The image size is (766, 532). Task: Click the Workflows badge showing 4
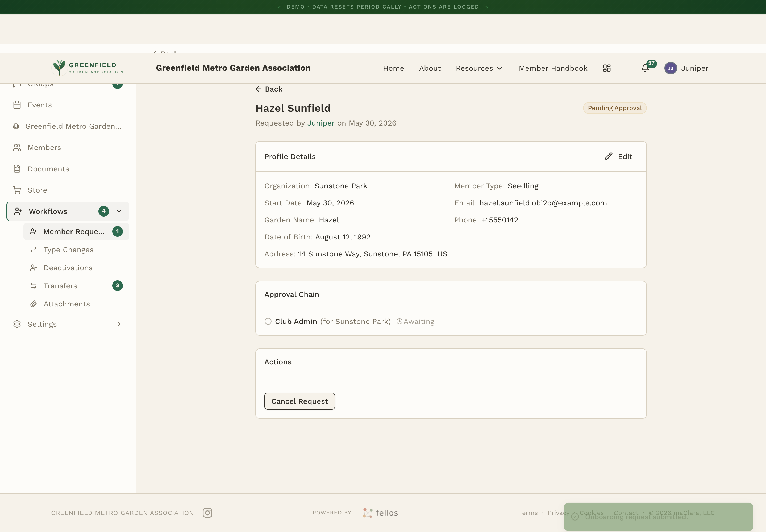tap(104, 211)
